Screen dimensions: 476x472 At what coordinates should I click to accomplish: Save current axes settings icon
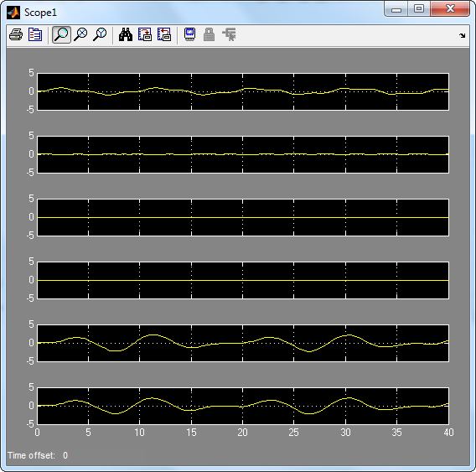click(x=145, y=34)
